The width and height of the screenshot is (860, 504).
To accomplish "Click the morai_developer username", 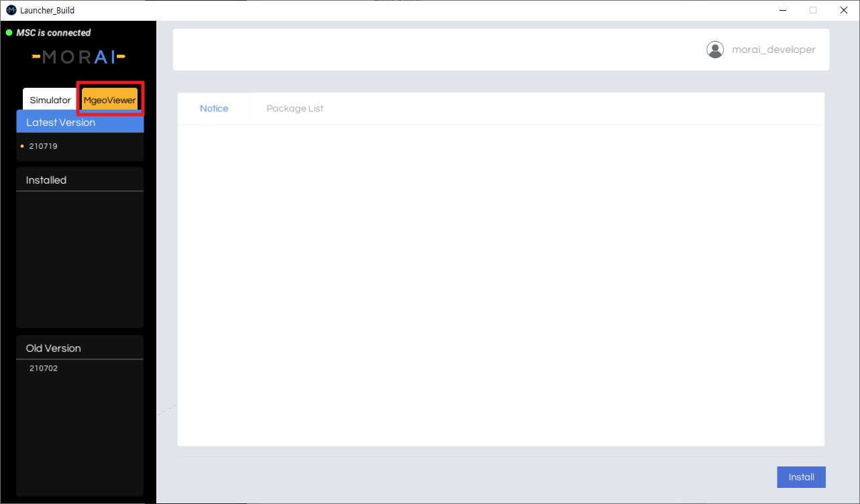I will click(x=773, y=50).
